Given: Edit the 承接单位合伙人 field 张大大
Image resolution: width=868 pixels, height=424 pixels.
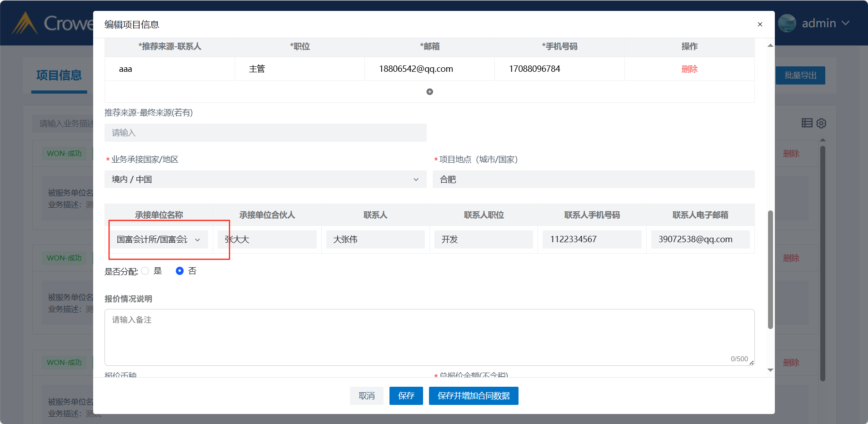Looking at the screenshot, I should pos(267,239).
